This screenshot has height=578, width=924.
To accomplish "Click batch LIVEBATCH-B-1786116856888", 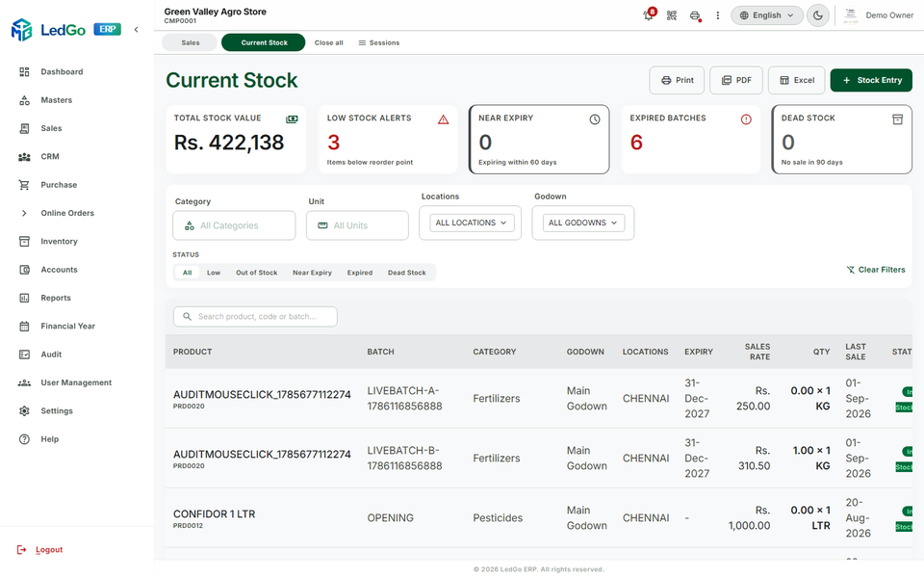I will (404, 459).
